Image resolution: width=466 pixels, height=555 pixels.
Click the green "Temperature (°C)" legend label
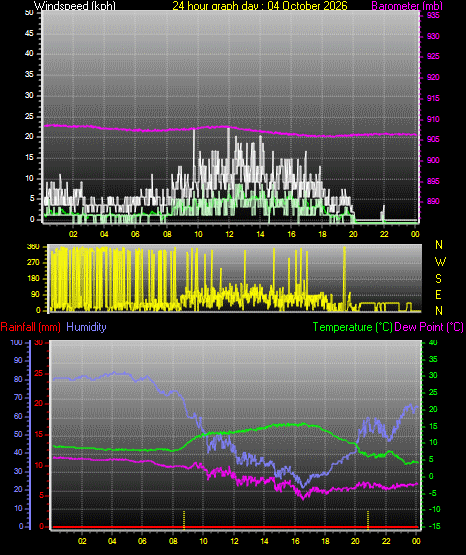352,327
